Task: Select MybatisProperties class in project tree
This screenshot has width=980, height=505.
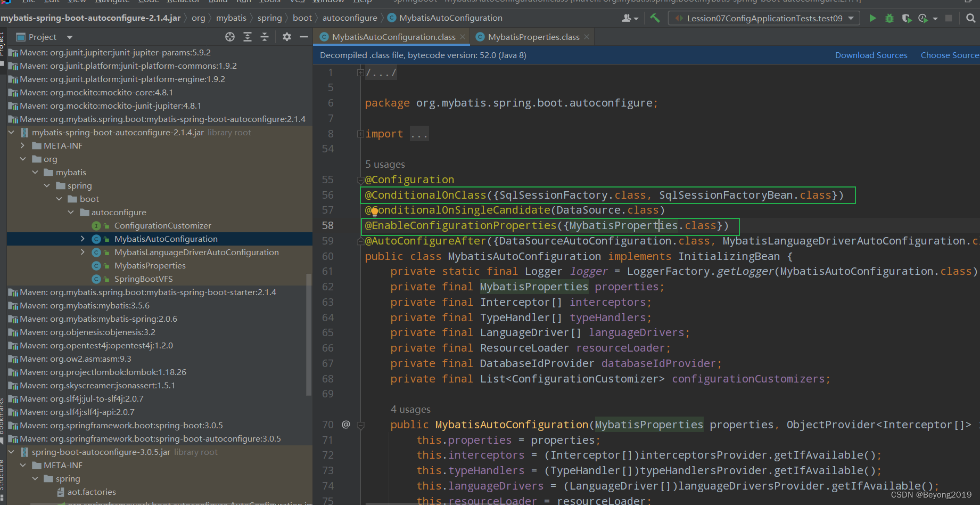Action: 150,265
